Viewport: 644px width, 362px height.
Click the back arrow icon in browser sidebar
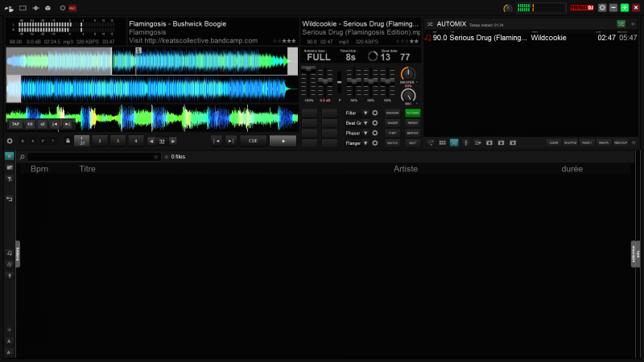point(10,199)
